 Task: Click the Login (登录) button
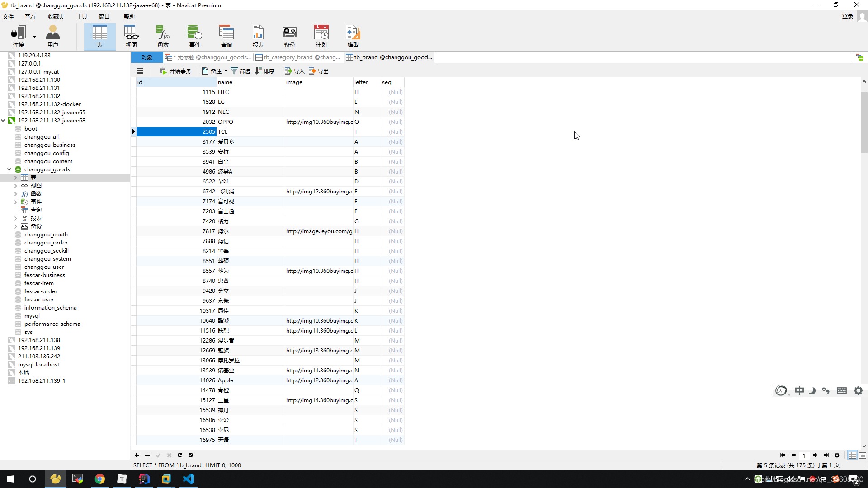pos(848,16)
